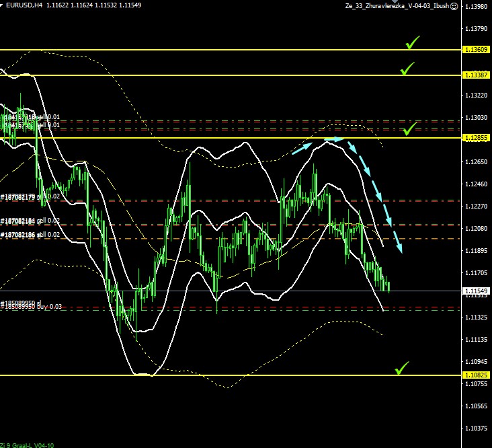This screenshot has height=448, width=492.
Task: Click the smiley face expert advisor icon
Action: coord(454,6)
